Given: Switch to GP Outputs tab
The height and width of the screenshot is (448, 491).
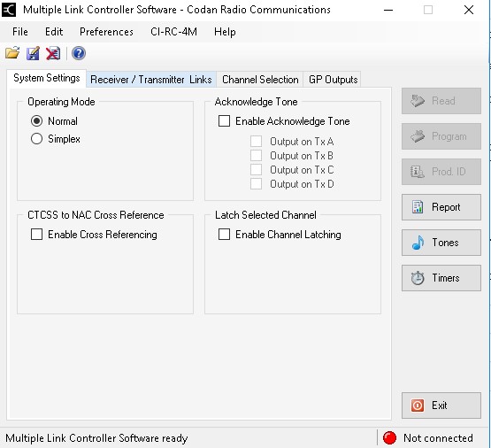Looking at the screenshot, I should (x=333, y=80).
